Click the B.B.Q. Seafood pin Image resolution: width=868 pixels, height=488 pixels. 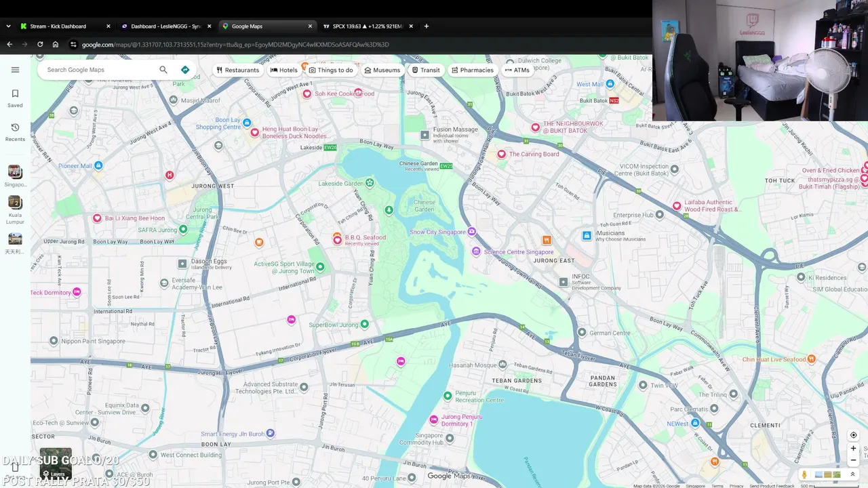click(337, 239)
